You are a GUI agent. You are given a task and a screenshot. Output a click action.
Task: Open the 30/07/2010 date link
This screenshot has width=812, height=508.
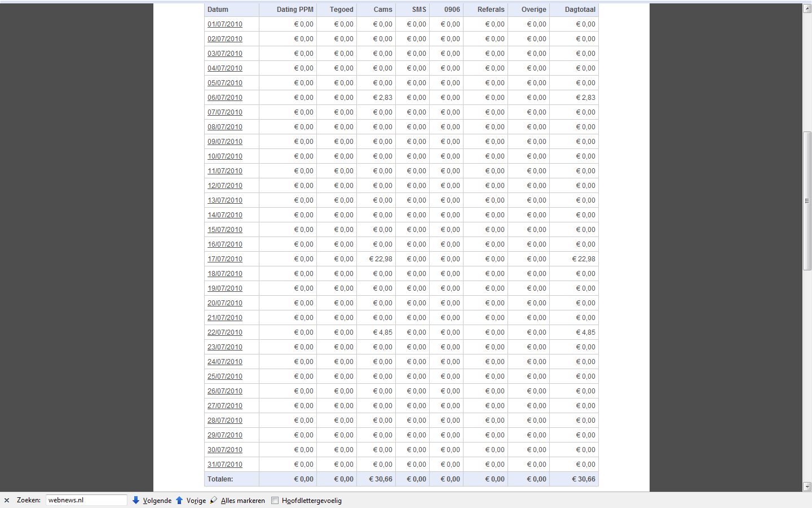tap(225, 450)
